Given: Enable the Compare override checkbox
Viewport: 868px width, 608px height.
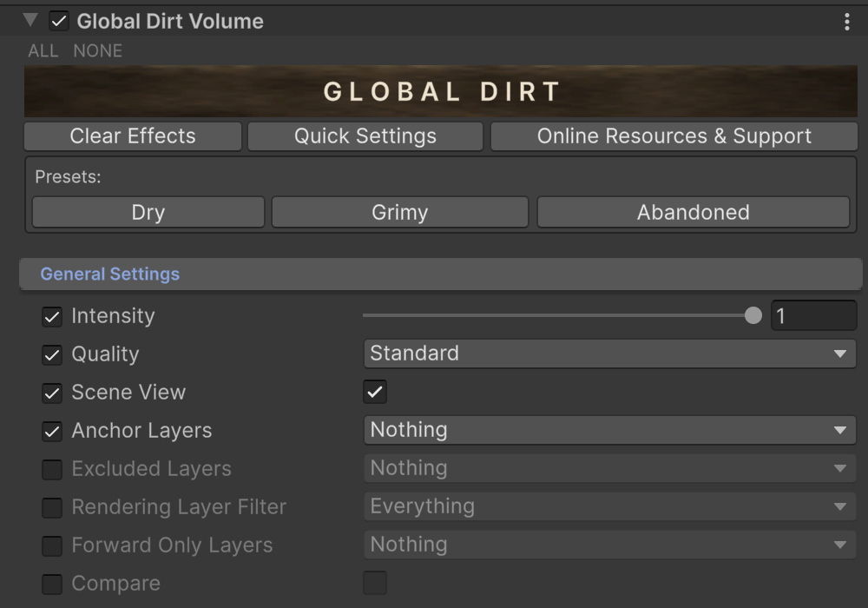Looking at the screenshot, I should pyautogui.click(x=52, y=585).
